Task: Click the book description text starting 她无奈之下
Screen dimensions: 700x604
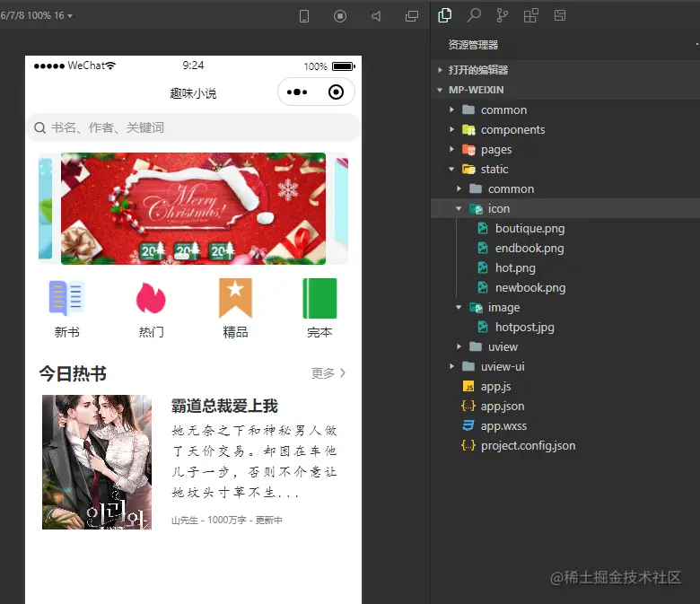Action: pos(255,461)
